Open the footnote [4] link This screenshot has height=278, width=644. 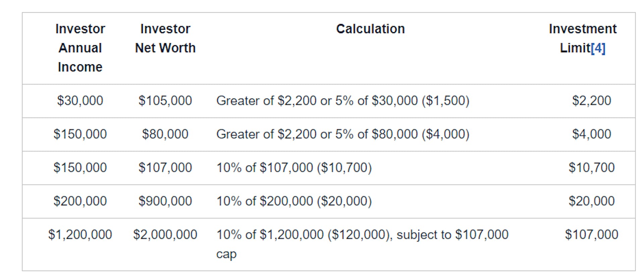[598, 48]
